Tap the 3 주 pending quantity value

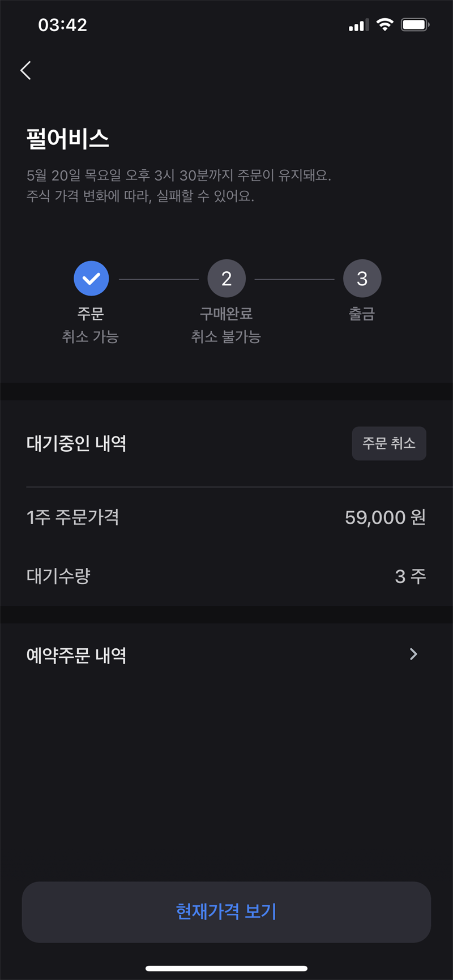[x=410, y=576]
